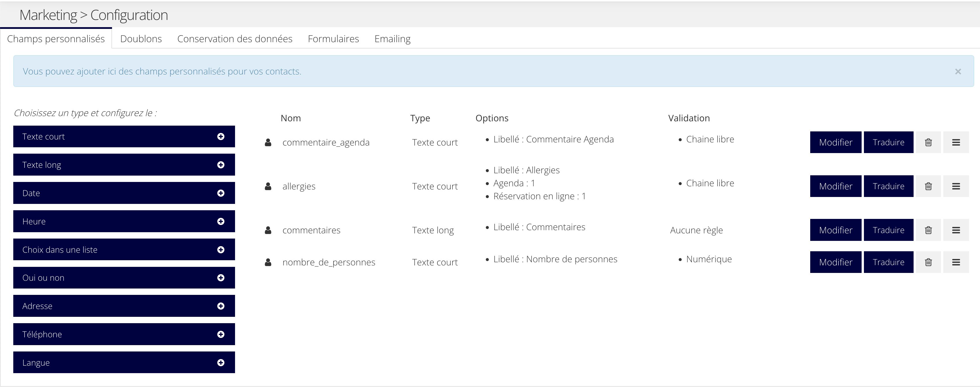Select the Emailing tab
The image size is (980, 387).
coord(392,39)
